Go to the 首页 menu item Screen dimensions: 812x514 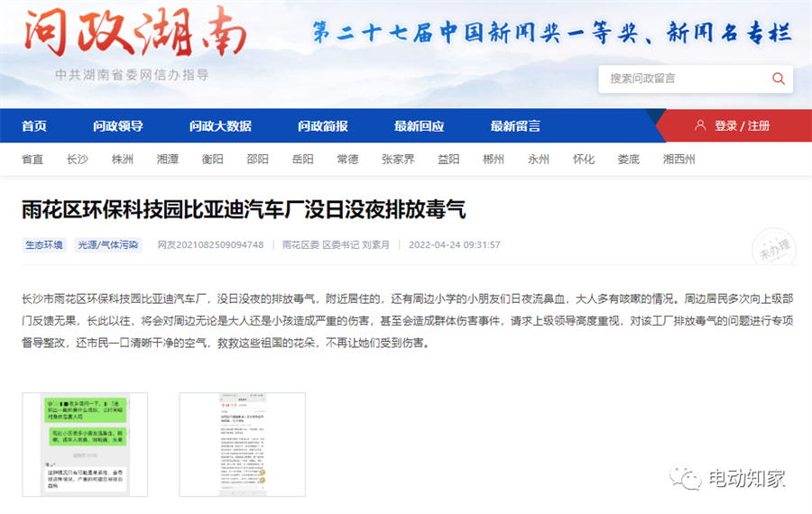[34, 125]
